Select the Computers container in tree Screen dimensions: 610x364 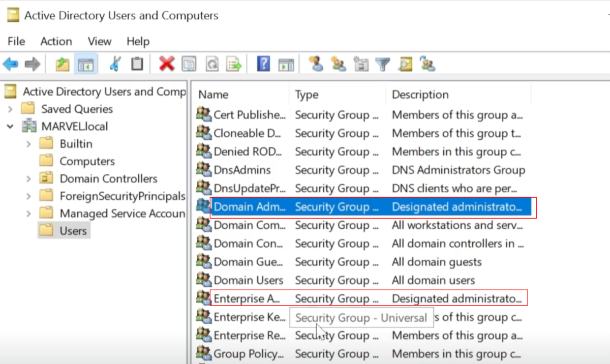pos(87,161)
